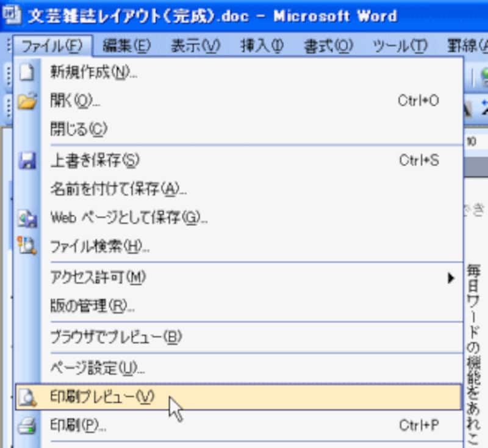488x448 pixels.
Task: Select the open folder icon next to 開く
Action: tap(26, 101)
